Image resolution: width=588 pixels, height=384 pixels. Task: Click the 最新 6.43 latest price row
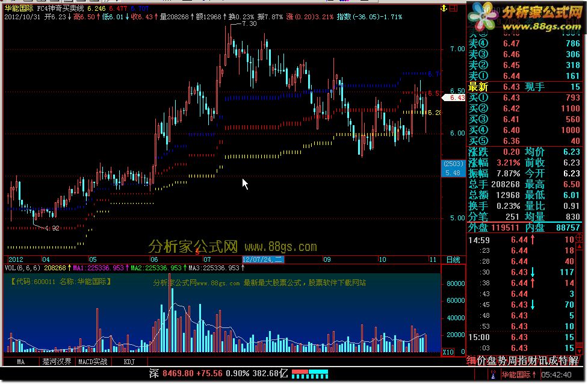pos(524,87)
